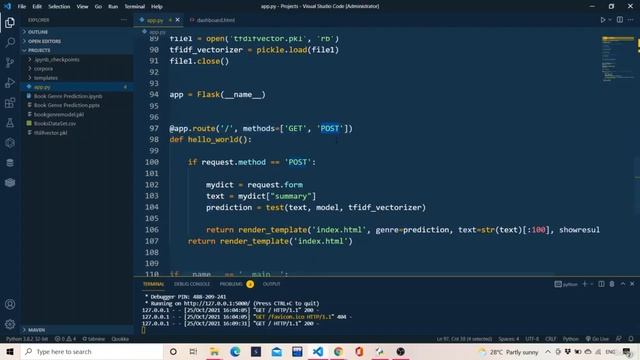Switch to the DEBUG CONSOLE panel tab
640x360 pixels.
click(192, 284)
